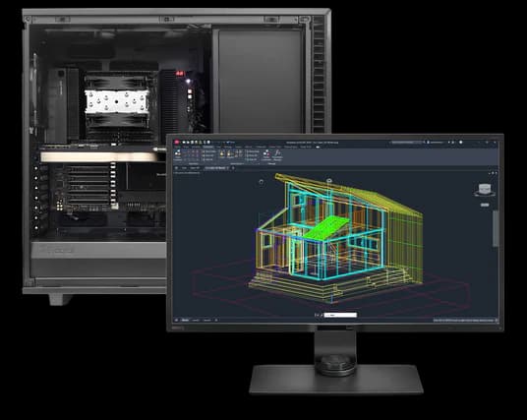Click the ViewCube in the drawing viewport
The image size is (527, 420).
click(x=485, y=189)
